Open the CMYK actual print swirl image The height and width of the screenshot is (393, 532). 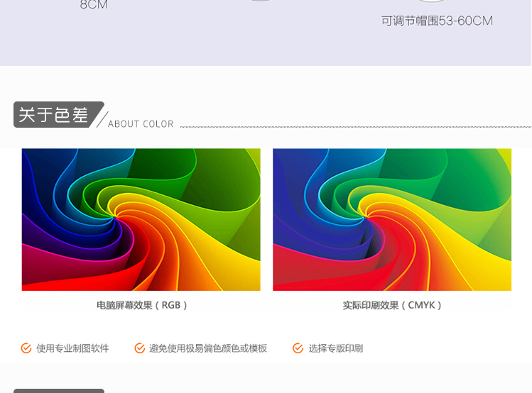[391, 219]
